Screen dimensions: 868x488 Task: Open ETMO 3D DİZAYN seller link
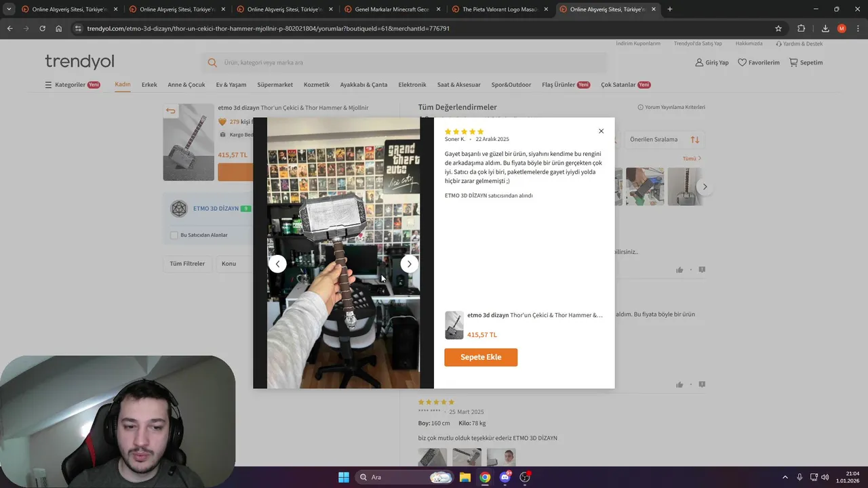(216, 209)
